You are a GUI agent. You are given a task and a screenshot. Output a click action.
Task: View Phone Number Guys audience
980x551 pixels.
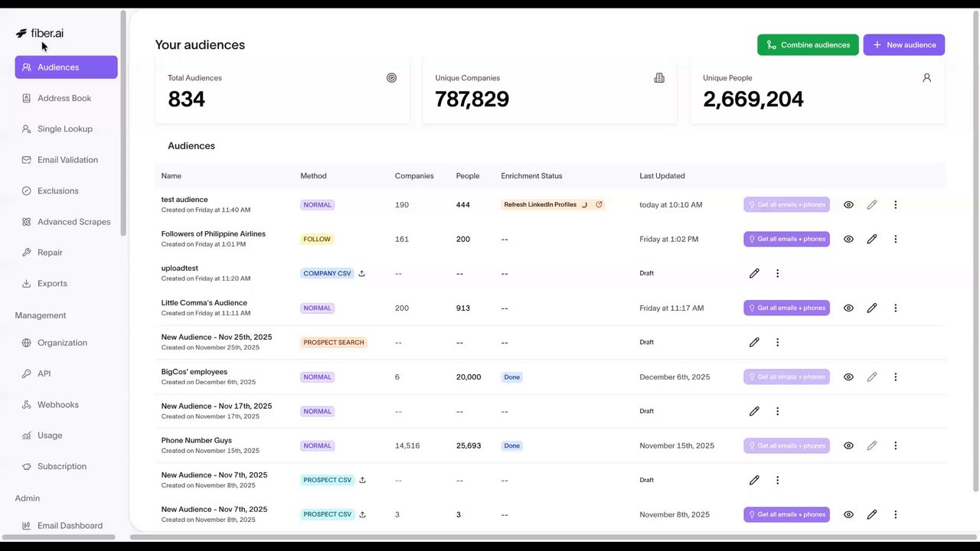(x=848, y=446)
